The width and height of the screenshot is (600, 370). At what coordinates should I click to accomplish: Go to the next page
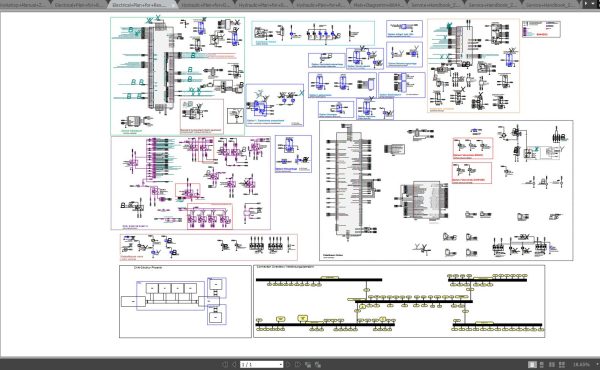[289, 364]
